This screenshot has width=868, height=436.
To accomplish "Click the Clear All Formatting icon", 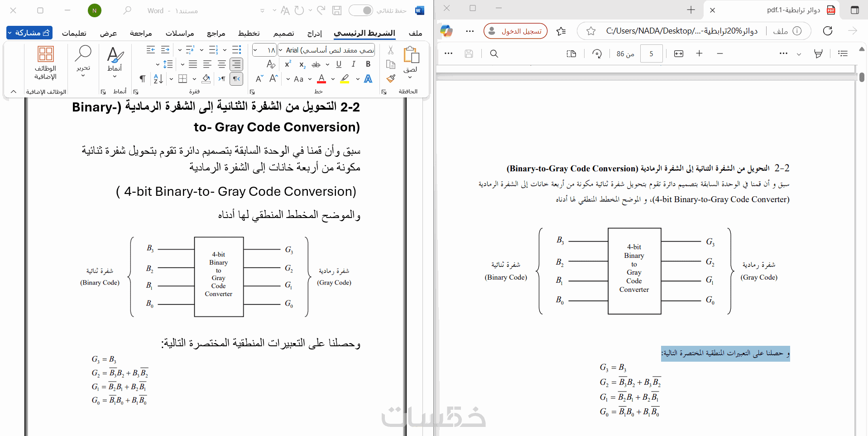I will [x=271, y=64].
